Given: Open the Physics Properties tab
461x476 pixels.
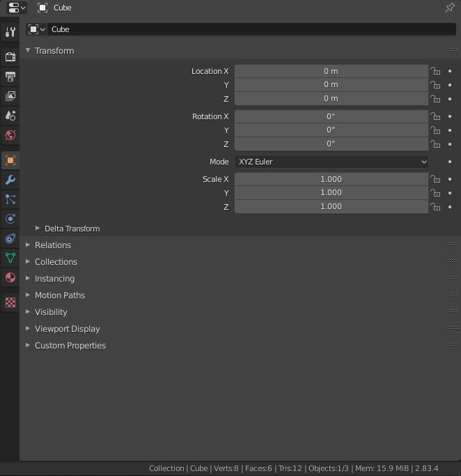Looking at the screenshot, I should click(10, 219).
